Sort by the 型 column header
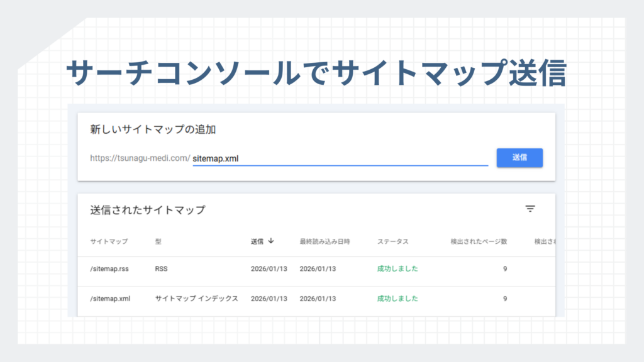Screen dimensions: 644x362 point(158,241)
